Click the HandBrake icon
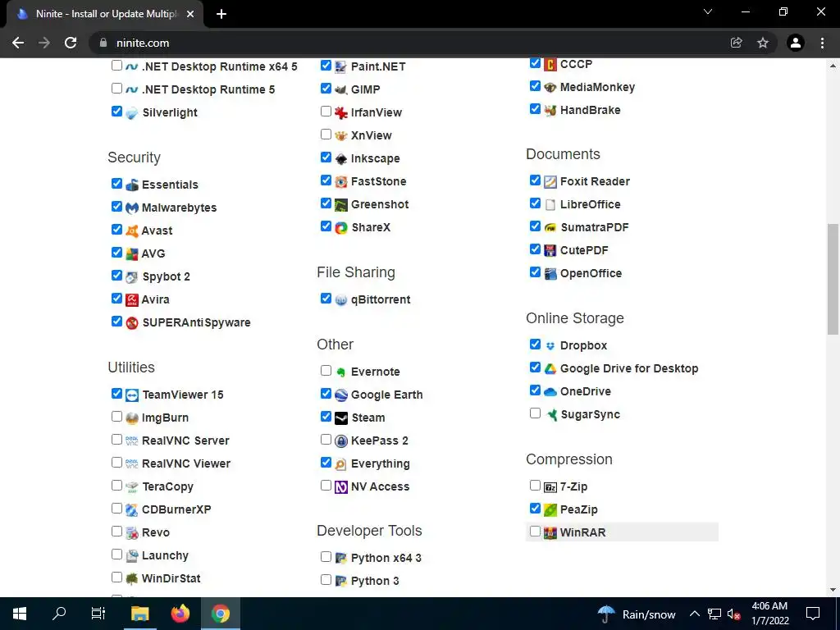This screenshot has width=840, height=630. 550,111
